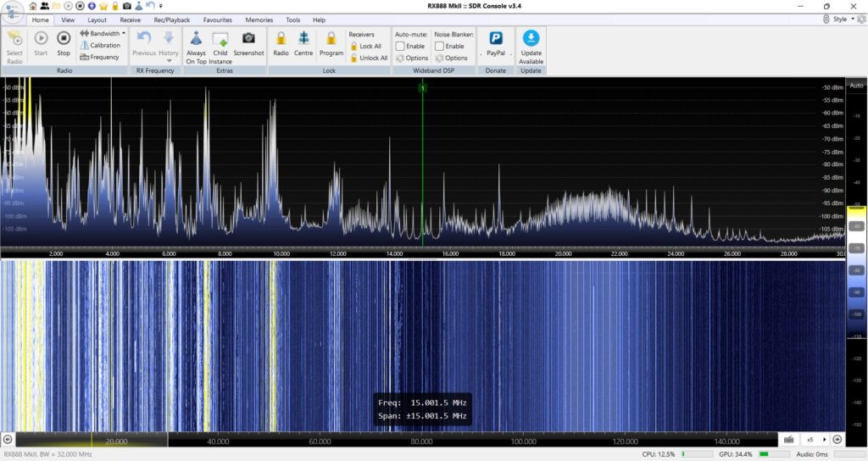Open the Style dropdown
This screenshot has height=461, width=868.
(x=843, y=19)
